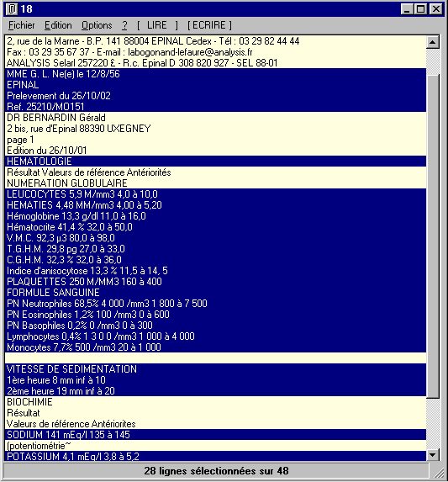Toggle selection of the HEMATOLOGIE line
Image resolution: width=448 pixels, height=482 pixels.
click(x=215, y=162)
